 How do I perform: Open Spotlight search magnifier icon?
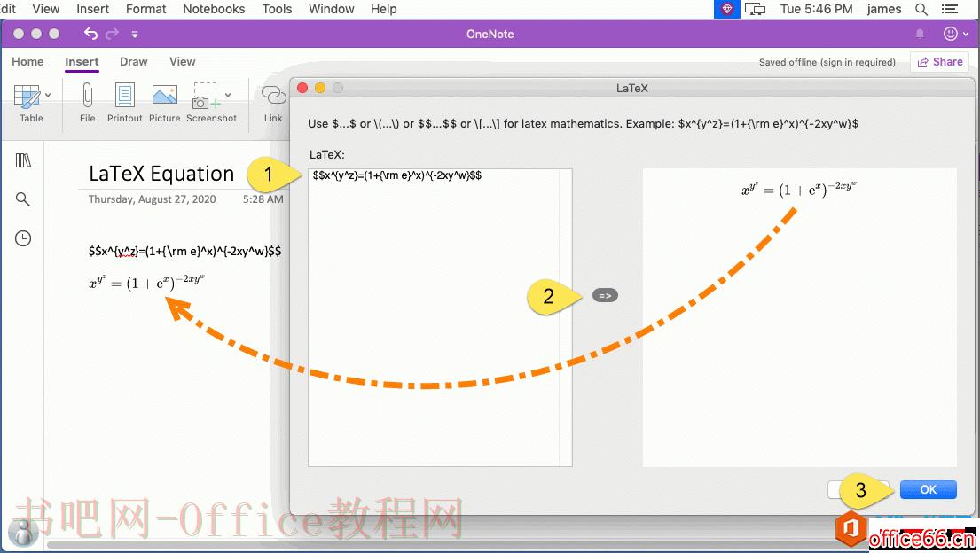tap(921, 9)
